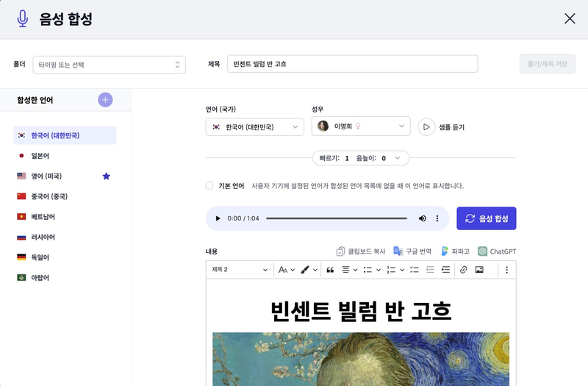Viewport: 588px width, 386px height.
Task: Select 독일어 in the language list
Action: 65,257
